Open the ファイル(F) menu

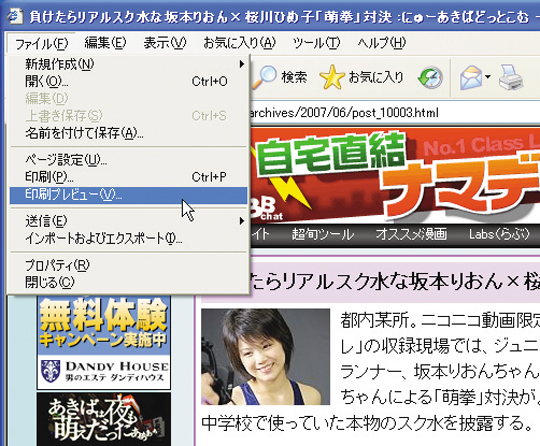[x=42, y=43]
